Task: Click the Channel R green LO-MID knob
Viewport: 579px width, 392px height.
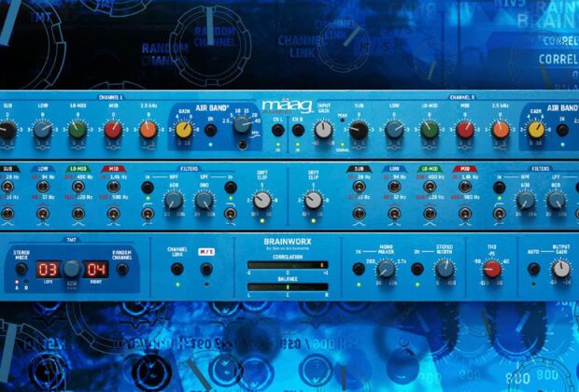Action: 430,130
